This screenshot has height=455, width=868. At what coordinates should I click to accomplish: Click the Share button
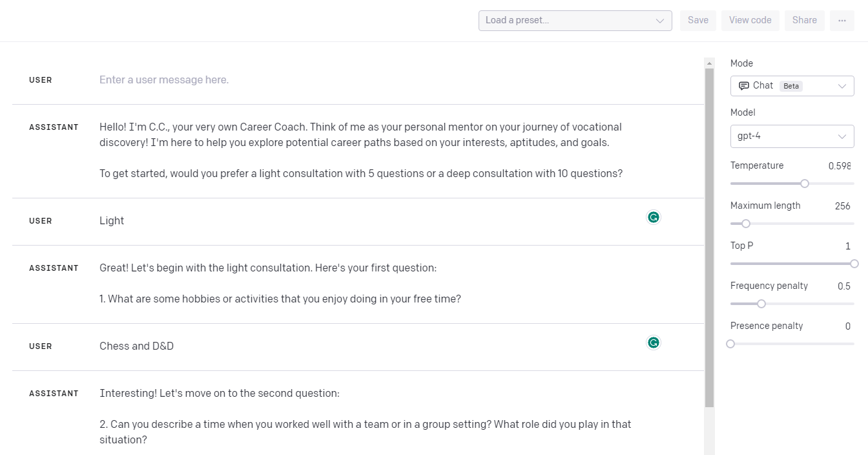804,20
